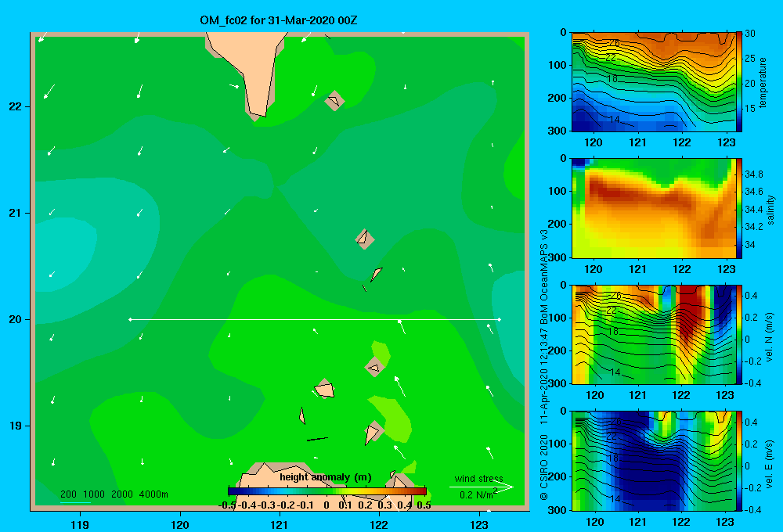Image resolution: width=783 pixels, height=532 pixels.
Task: Click the latitude label 21 on map axis
Action: pyautogui.click(x=15, y=213)
